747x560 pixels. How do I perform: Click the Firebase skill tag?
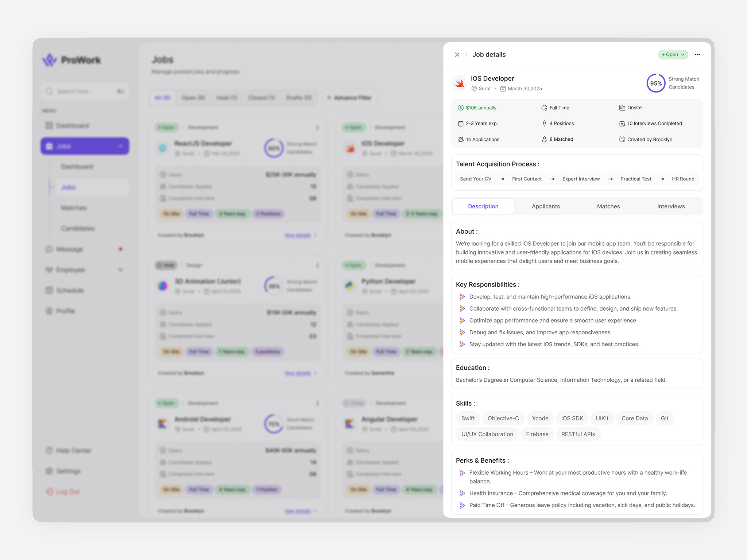[537, 434]
